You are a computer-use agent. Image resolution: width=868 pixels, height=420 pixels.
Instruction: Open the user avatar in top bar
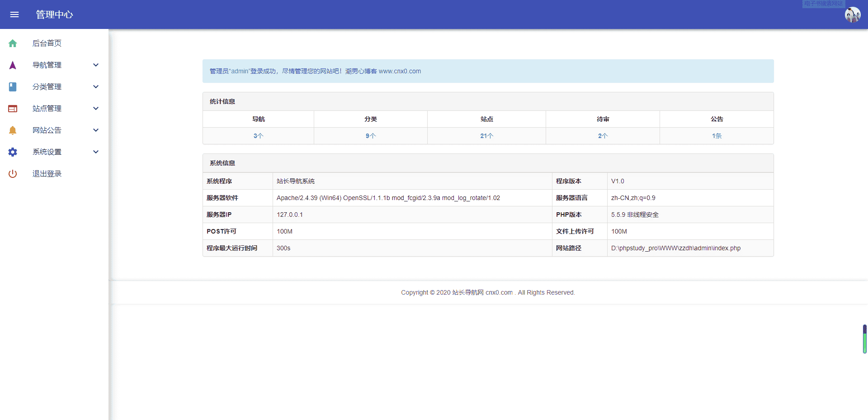[x=852, y=14]
